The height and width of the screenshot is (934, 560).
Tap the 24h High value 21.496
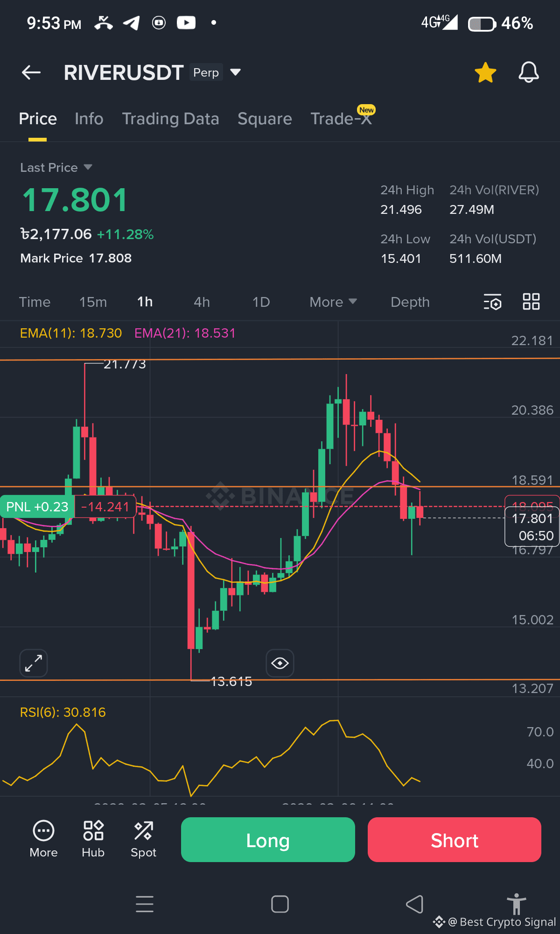401,210
